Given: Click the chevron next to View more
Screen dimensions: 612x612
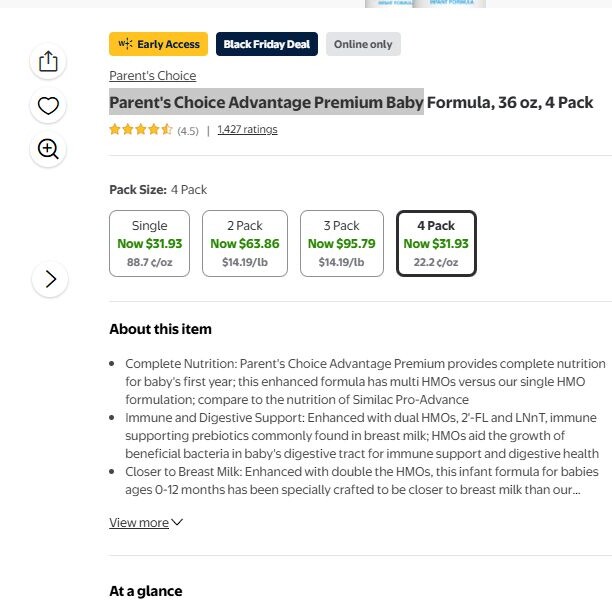Looking at the screenshot, I should [x=178, y=522].
